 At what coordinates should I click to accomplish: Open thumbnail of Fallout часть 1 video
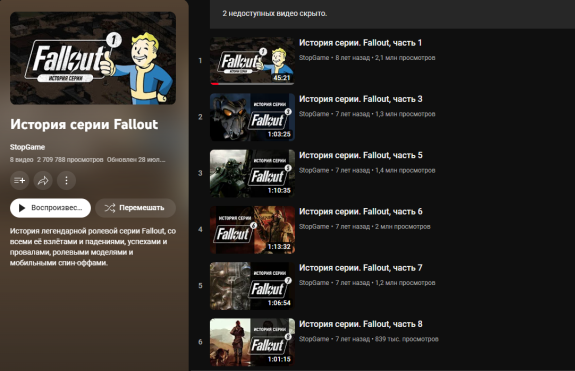pyautogui.click(x=252, y=61)
